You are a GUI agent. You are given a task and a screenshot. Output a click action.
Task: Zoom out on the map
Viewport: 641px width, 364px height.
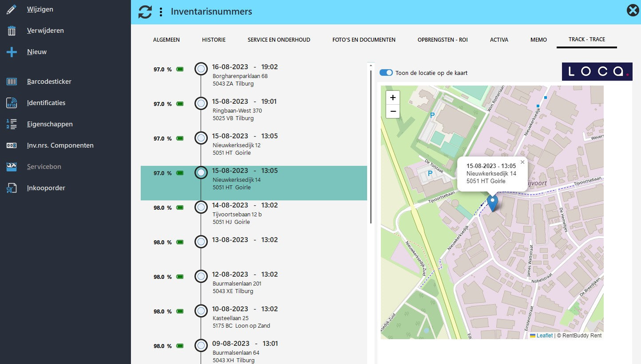pyautogui.click(x=393, y=111)
